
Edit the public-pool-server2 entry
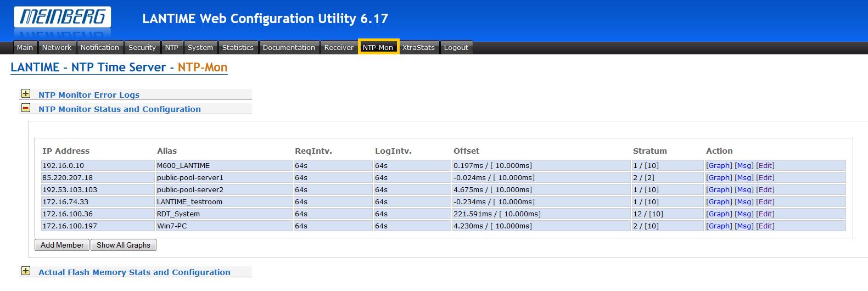[765, 189]
